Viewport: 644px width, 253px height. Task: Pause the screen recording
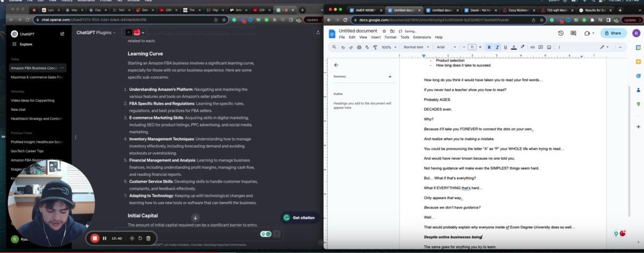click(x=105, y=238)
